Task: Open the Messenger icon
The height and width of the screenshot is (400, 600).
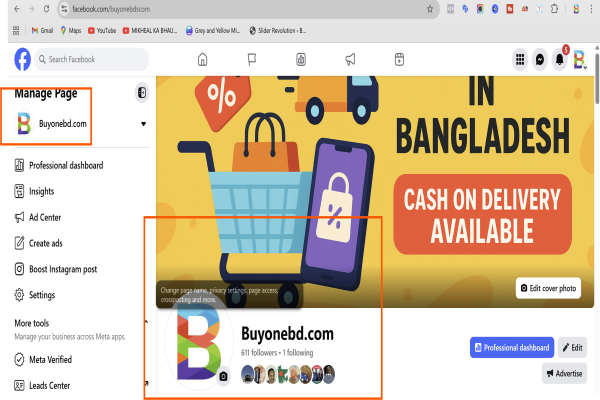Action: pyautogui.click(x=540, y=59)
